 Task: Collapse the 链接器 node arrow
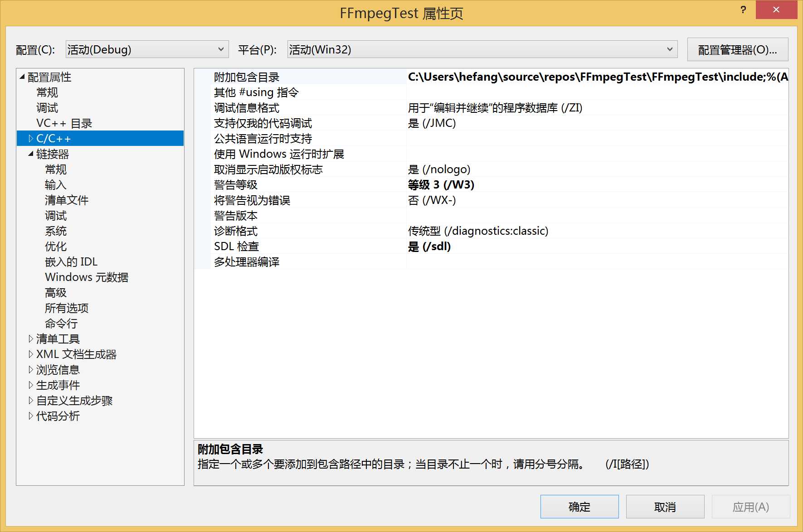click(x=31, y=154)
